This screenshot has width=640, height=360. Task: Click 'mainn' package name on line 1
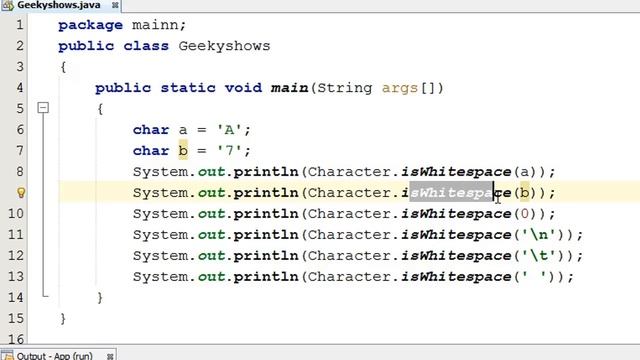156,25
